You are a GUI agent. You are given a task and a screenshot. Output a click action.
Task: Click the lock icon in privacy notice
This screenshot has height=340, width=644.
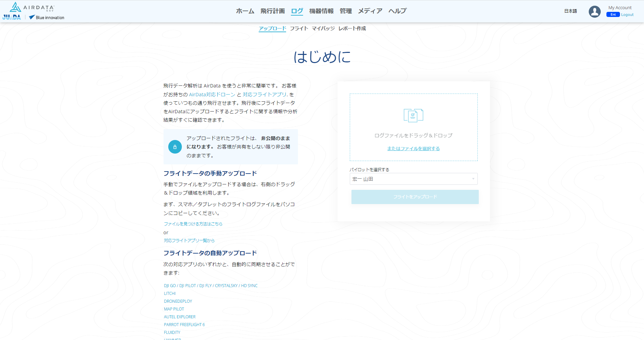click(x=175, y=147)
